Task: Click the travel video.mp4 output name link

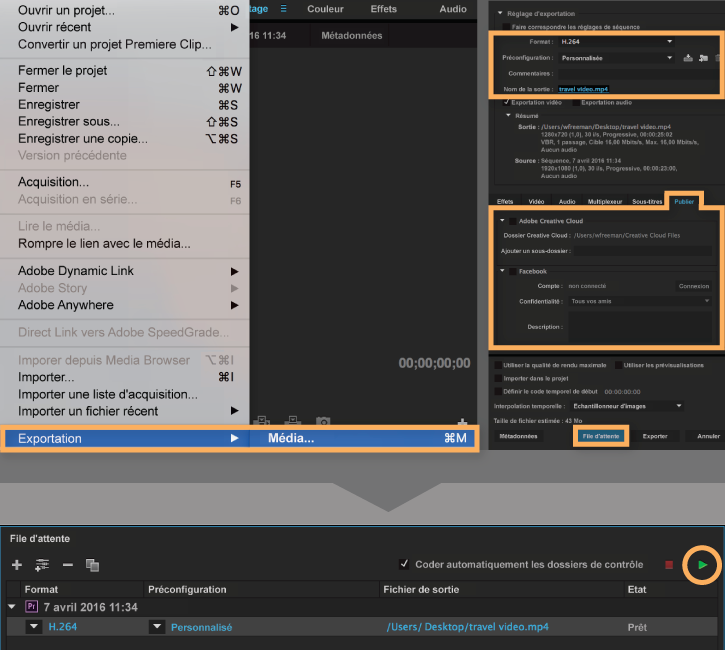Action: pos(583,89)
